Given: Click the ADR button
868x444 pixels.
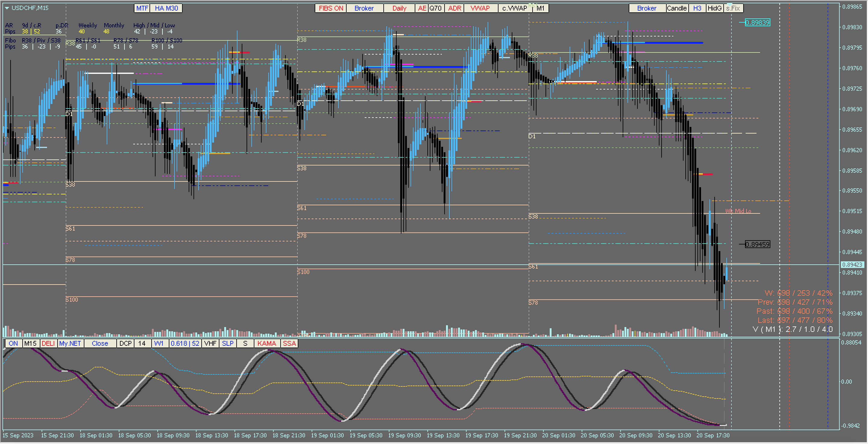Looking at the screenshot, I should click(x=454, y=8).
